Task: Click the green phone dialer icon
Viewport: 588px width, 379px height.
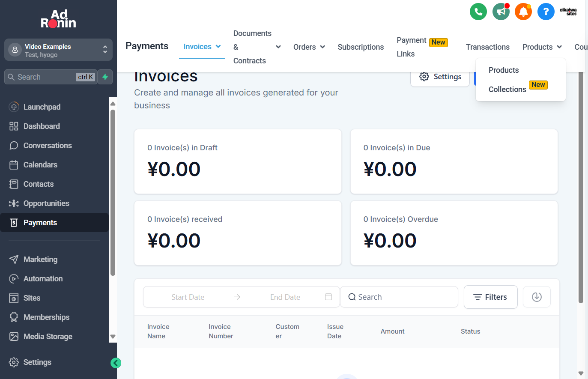Action: coord(478,12)
